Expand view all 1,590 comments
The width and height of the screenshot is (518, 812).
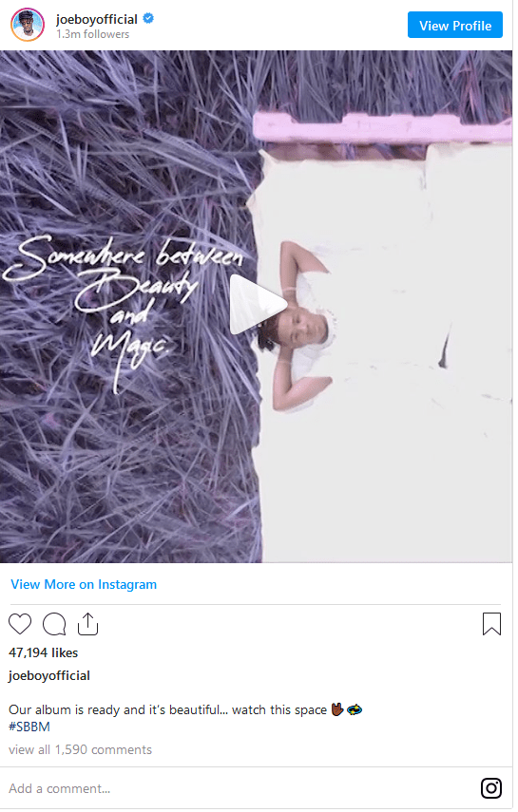click(x=81, y=749)
